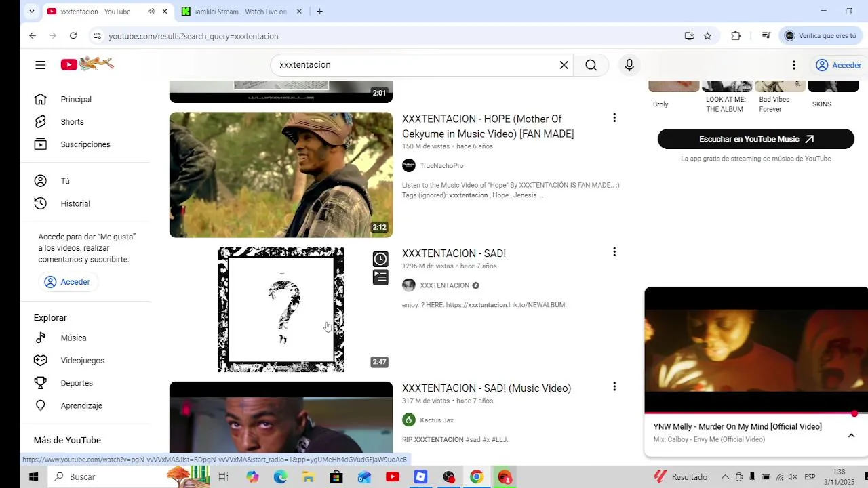Switch to iamlilci Stream tab
The width and height of the screenshot is (868, 488).
point(241,12)
